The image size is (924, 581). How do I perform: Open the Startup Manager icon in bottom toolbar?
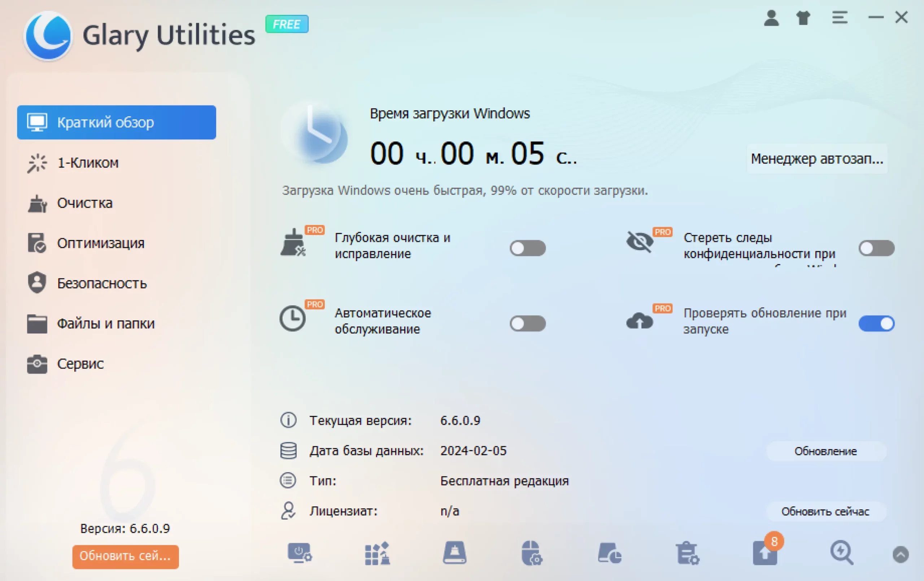300,553
